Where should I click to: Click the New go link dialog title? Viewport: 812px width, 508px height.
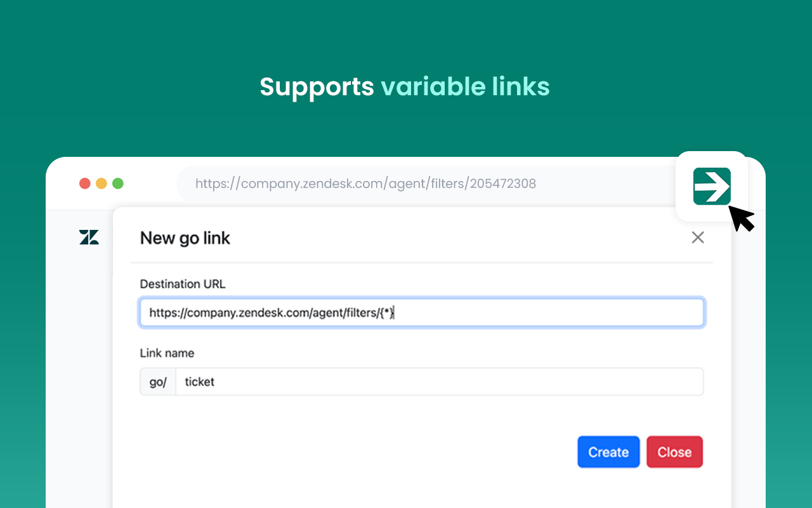point(185,238)
